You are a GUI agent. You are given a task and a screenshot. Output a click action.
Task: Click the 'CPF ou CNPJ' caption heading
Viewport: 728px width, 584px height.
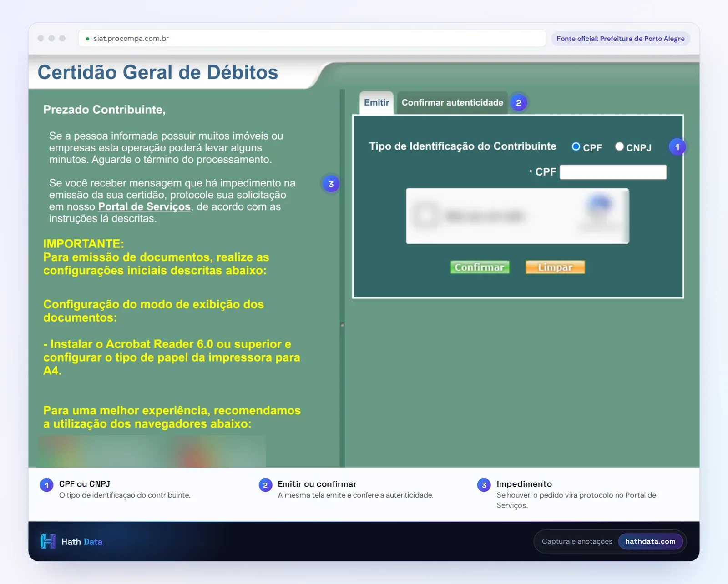click(85, 484)
